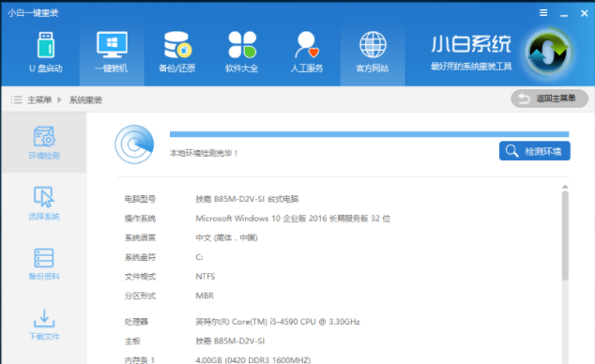Click the breadcrumb list icon
This screenshot has width=595, height=364.
[16, 99]
